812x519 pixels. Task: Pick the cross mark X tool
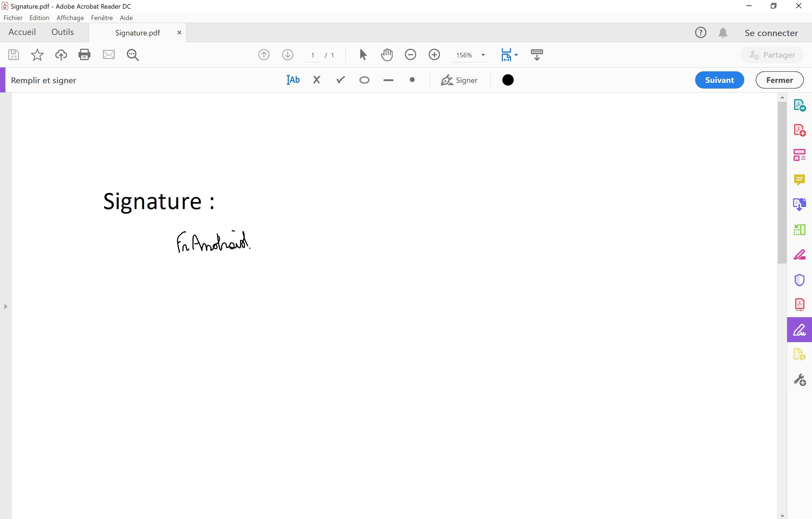[317, 80]
